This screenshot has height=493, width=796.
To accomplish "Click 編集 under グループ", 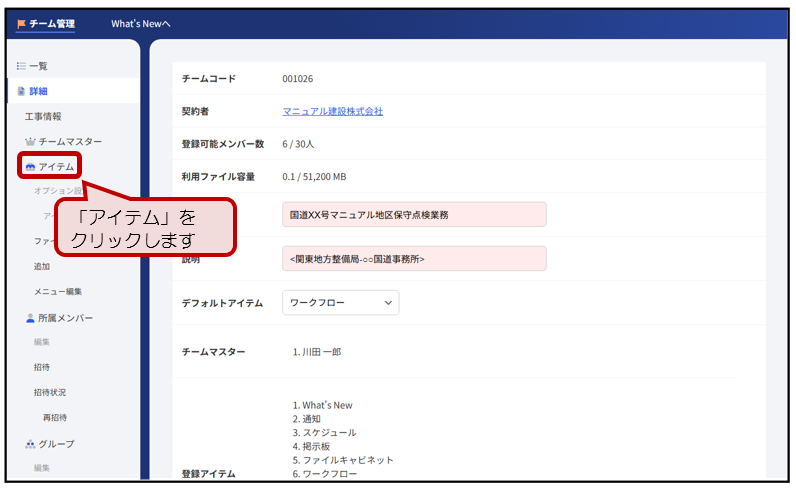I will 42,468.
